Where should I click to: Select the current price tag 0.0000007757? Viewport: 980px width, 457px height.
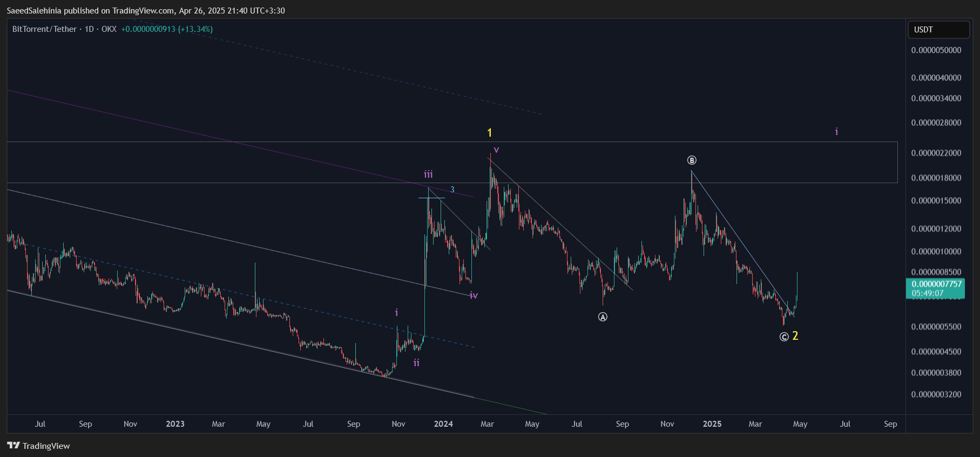click(x=937, y=284)
